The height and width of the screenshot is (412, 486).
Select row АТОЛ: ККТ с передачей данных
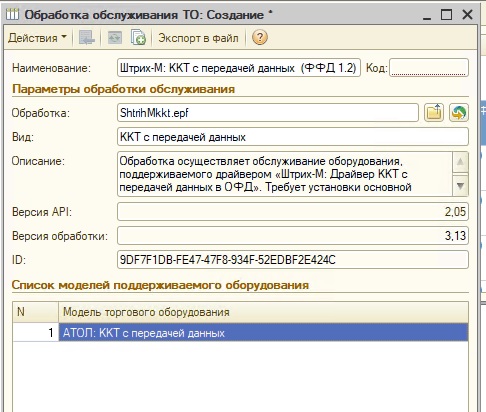coord(263,332)
